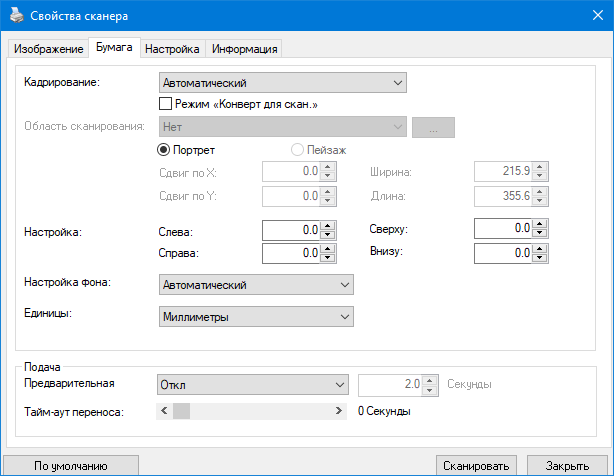
Task: Switch to the Изображение tab
Action: tap(48, 49)
